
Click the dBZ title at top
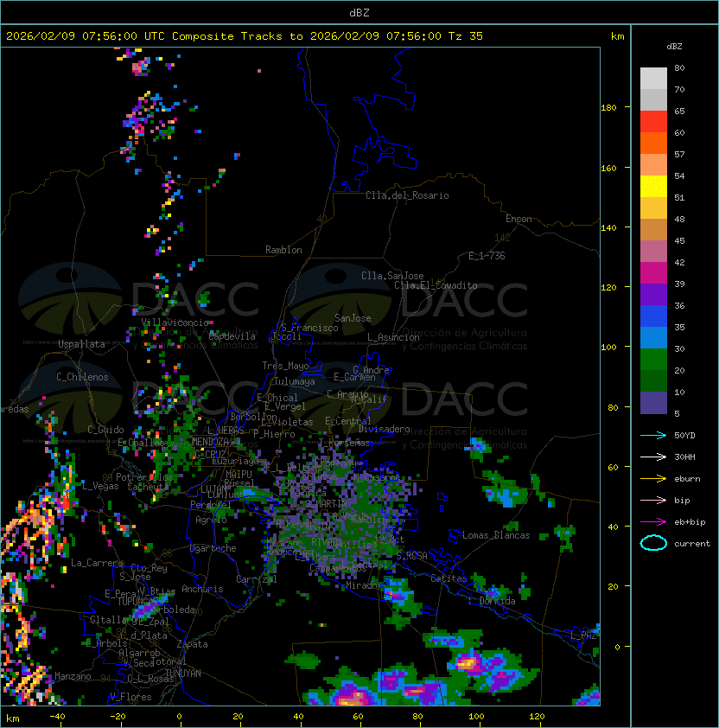pos(359,13)
